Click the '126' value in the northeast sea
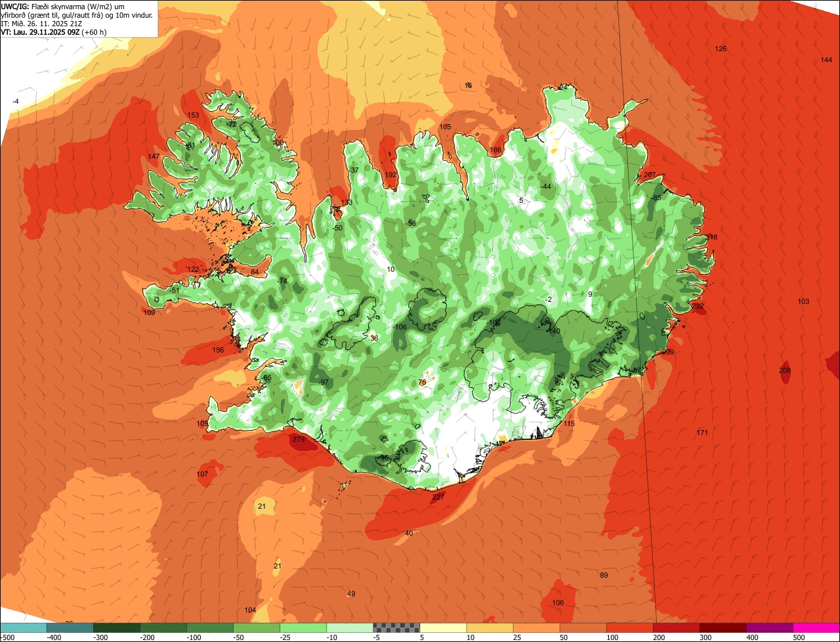Image resolution: width=840 pixels, height=642 pixels. click(721, 49)
